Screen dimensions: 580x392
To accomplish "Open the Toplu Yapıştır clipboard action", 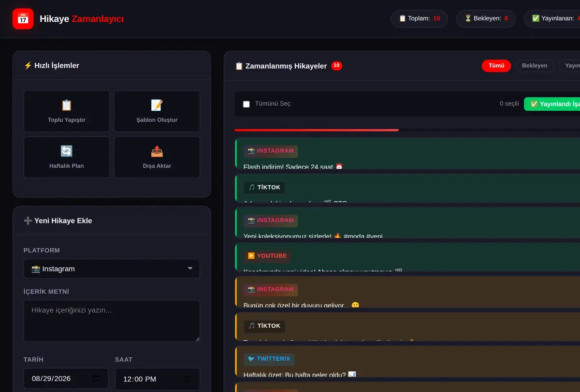I will point(67,111).
